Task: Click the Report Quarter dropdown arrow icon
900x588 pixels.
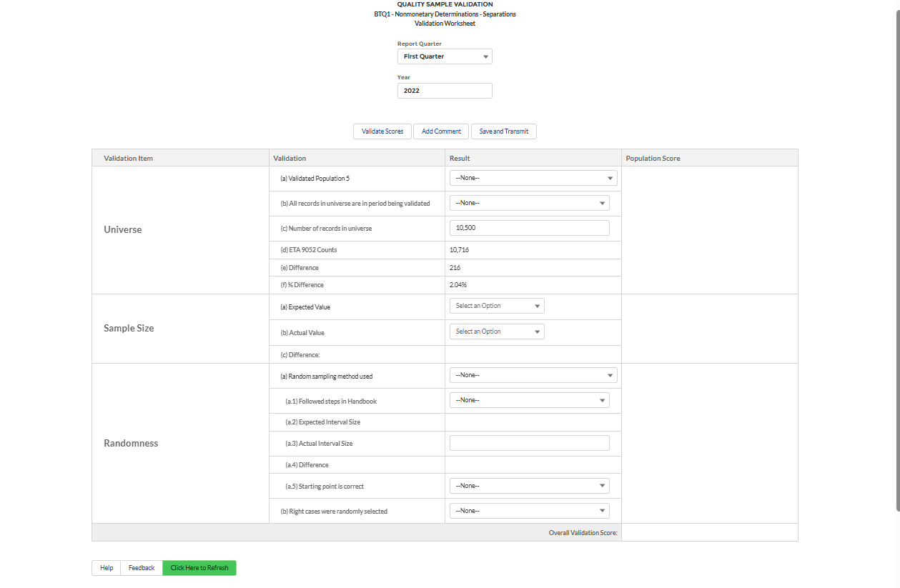Action: pos(485,56)
